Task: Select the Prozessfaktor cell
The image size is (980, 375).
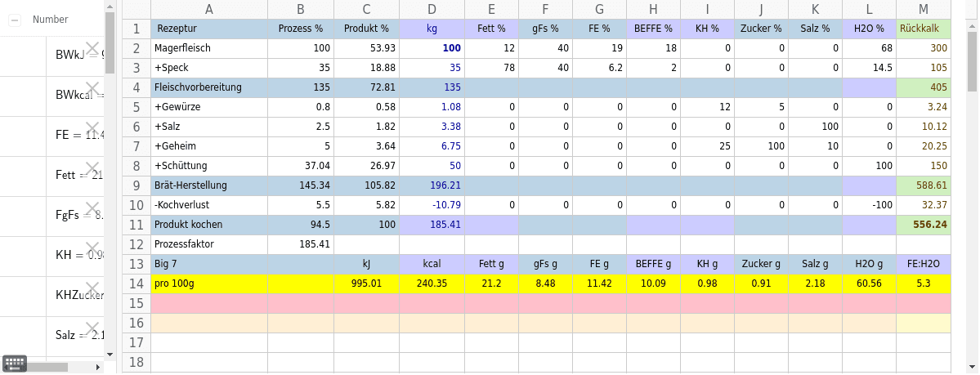Action: pyautogui.click(x=208, y=244)
